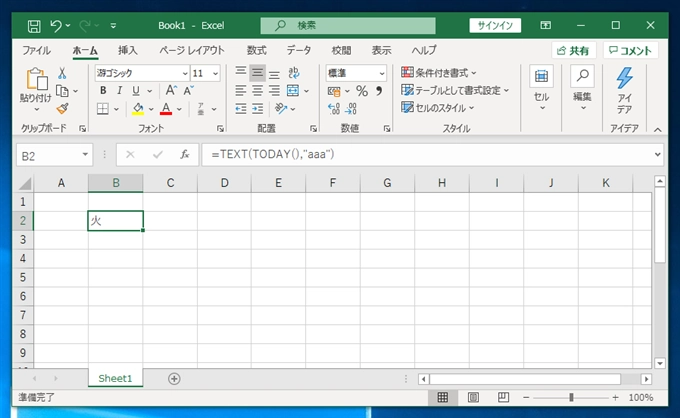Zoom out with the minus button
Image resolution: width=680 pixels, height=418 pixels.
pyautogui.click(x=526, y=397)
